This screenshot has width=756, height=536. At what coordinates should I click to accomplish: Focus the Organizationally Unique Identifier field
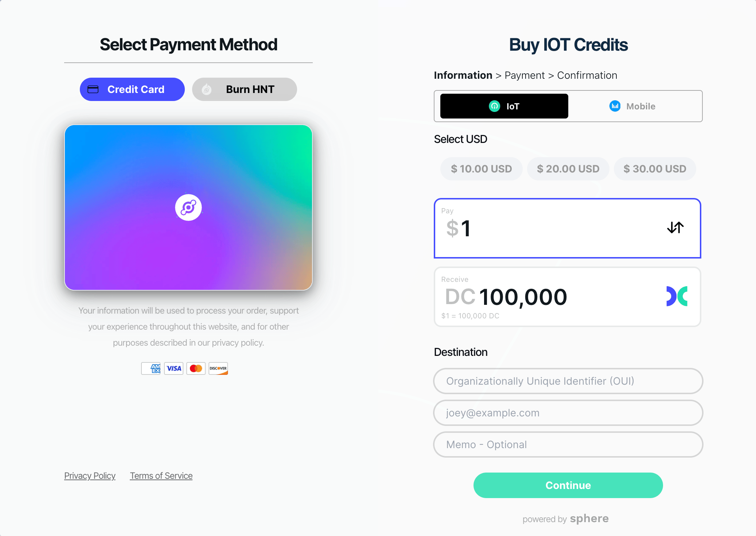tap(568, 381)
